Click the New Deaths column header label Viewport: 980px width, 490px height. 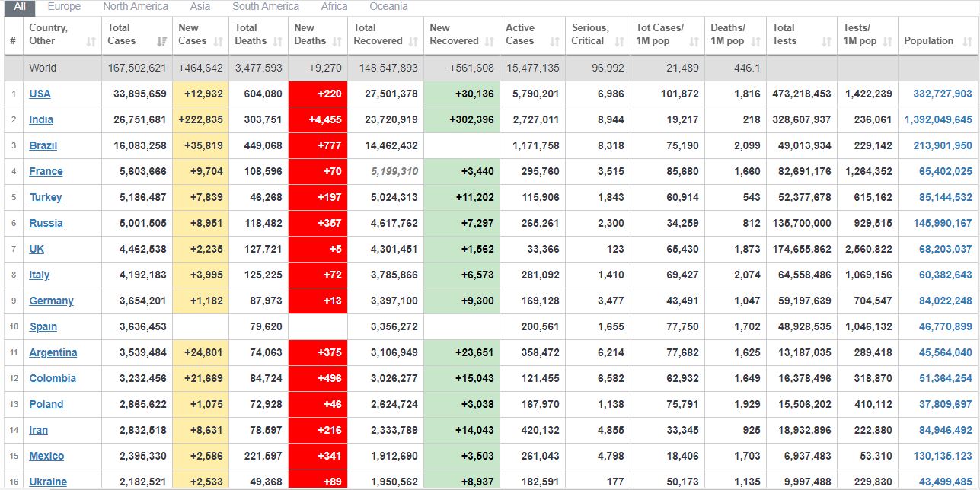click(x=310, y=34)
